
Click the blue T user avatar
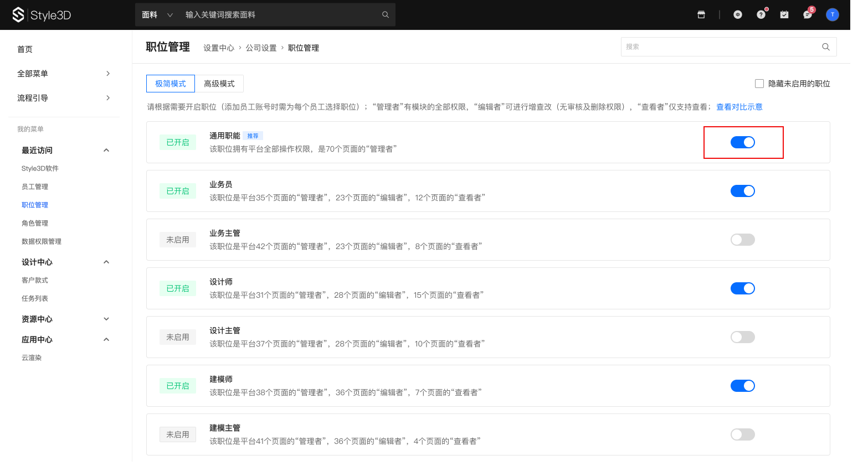[832, 15]
